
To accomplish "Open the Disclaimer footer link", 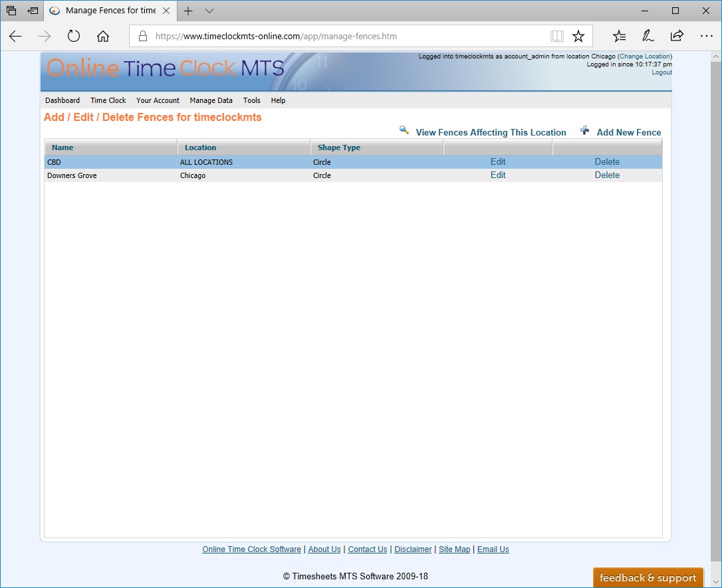I will point(413,549).
